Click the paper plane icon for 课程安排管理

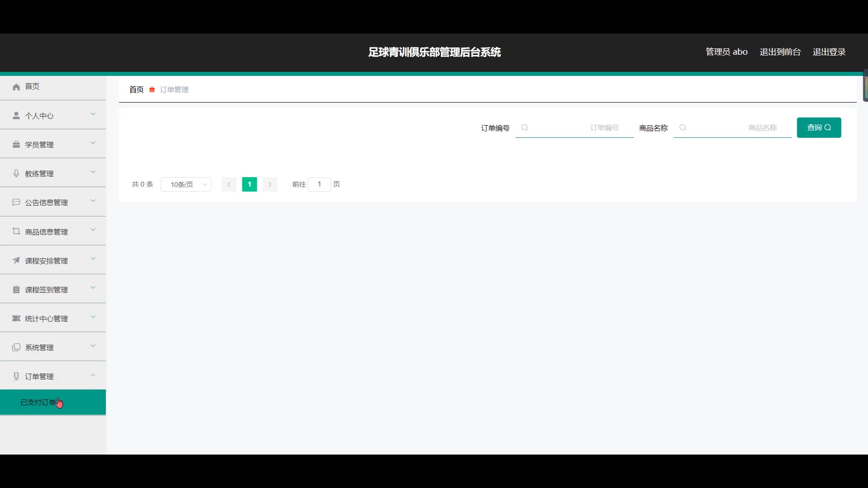(16, 260)
